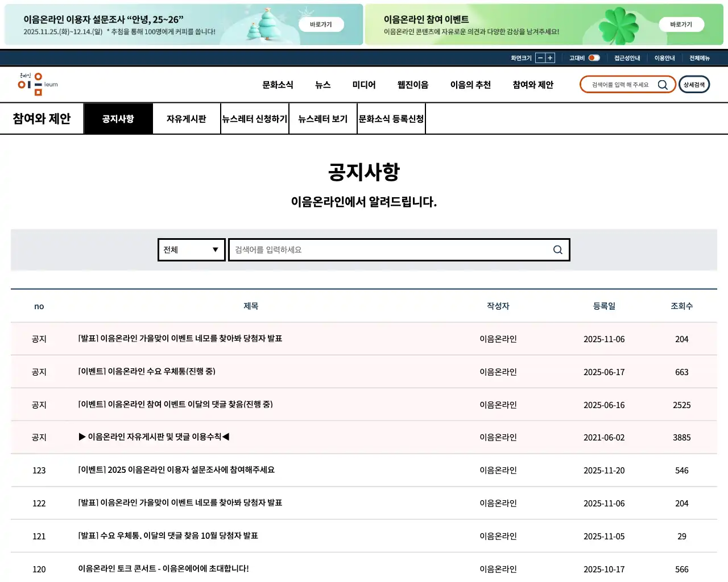Viewport: 728px width, 582px height.
Task: Click the minus icon to shrink 화면크기
Action: tap(539, 57)
